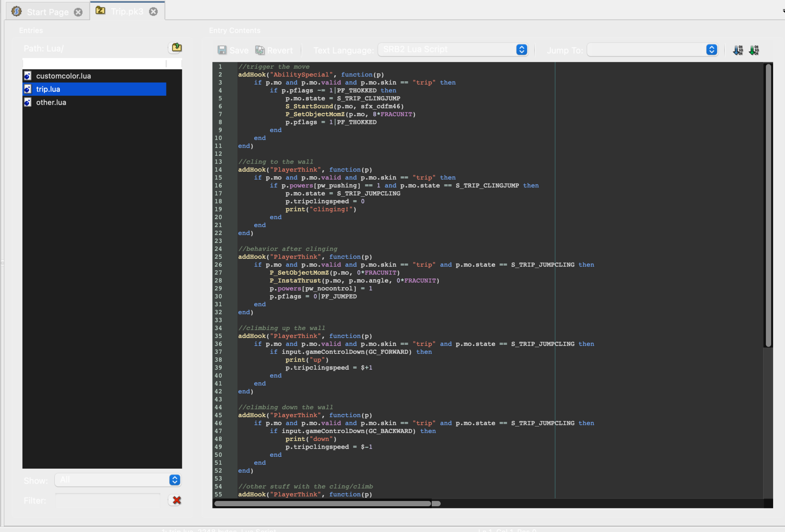Click the 'Path: Lua/' label

[x=43, y=48]
